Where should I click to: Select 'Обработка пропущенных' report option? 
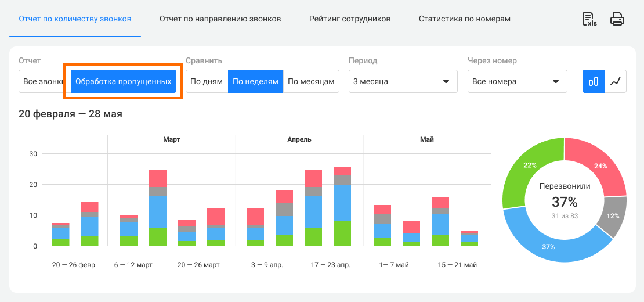pyautogui.click(x=124, y=81)
